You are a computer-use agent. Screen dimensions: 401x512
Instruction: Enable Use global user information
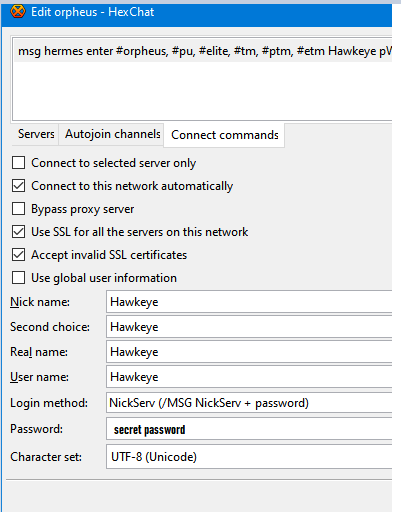[x=18, y=278]
